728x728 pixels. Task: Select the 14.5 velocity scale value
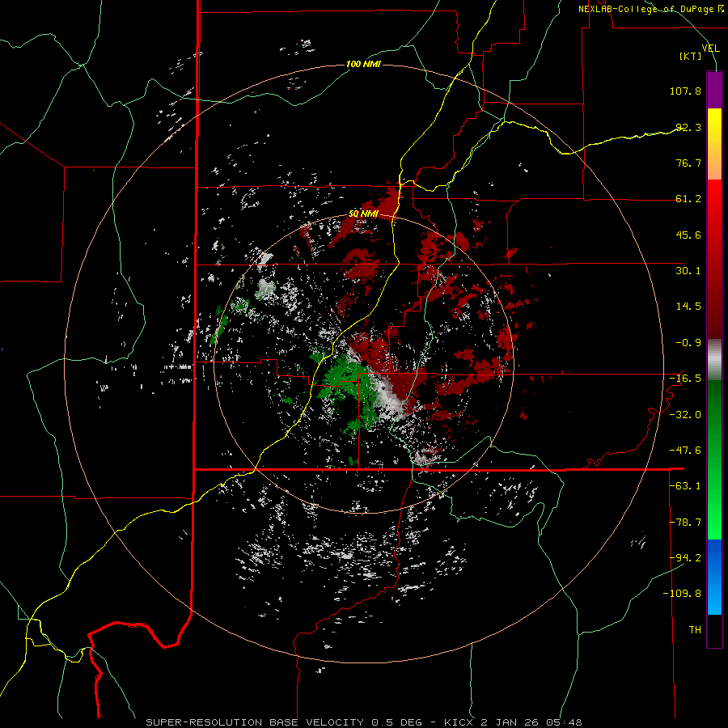click(688, 307)
